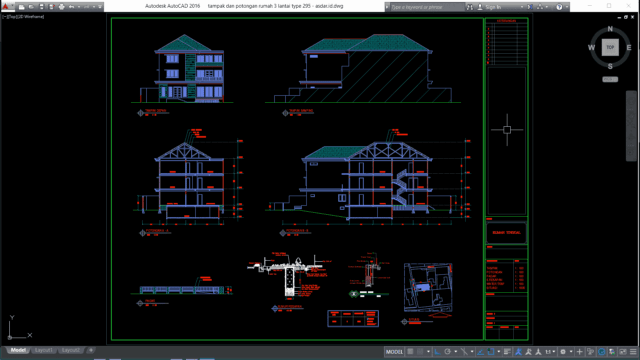Open the AutoCAD application menu logo

(x=5, y=7)
